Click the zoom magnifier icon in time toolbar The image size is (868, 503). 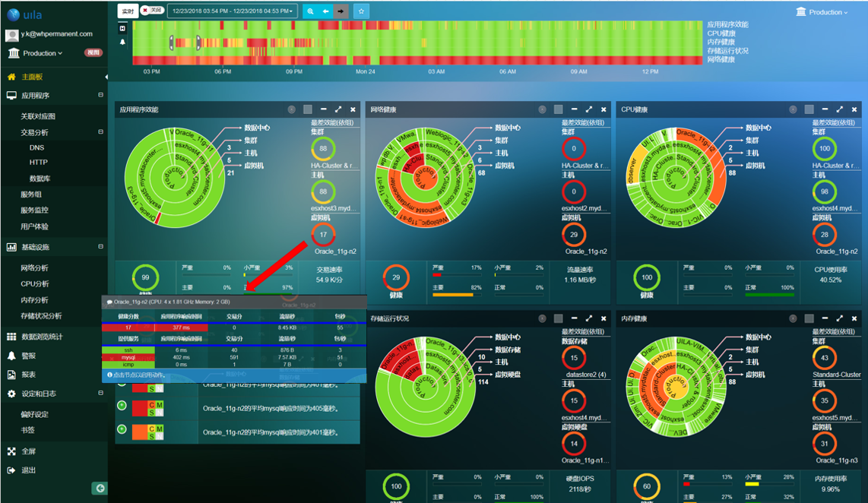point(310,11)
